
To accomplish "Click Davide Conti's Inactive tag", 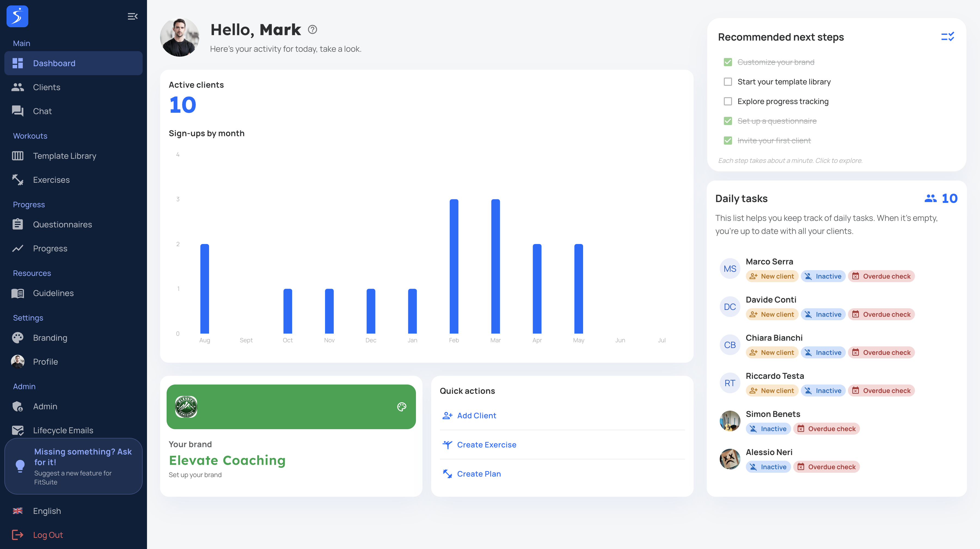I will point(823,315).
